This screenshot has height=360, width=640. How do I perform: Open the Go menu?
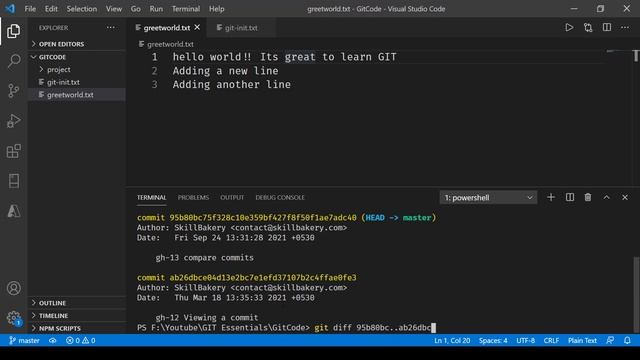tap(136, 9)
